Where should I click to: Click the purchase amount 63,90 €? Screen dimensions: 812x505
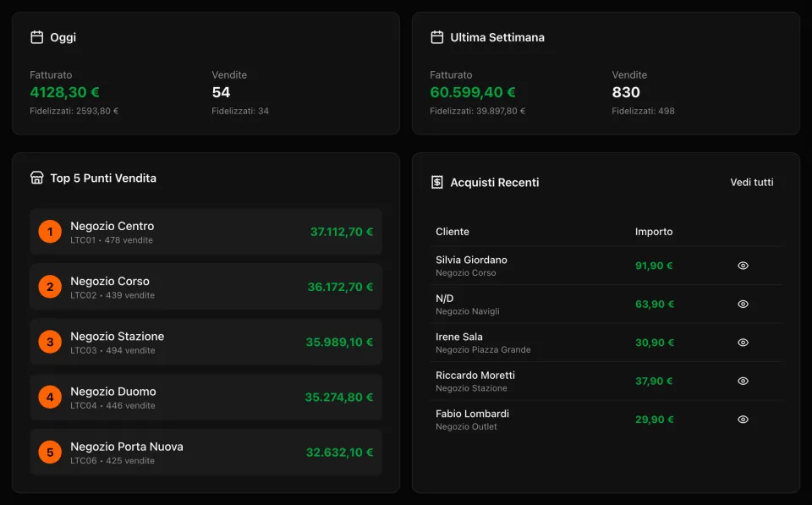pyautogui.click(x=655, y=304)
